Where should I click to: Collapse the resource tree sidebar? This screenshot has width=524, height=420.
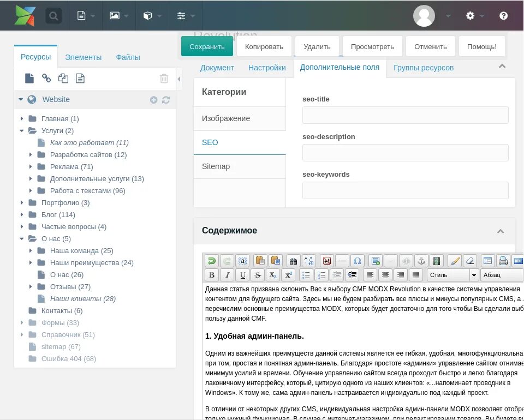click(x=179, y=79)
